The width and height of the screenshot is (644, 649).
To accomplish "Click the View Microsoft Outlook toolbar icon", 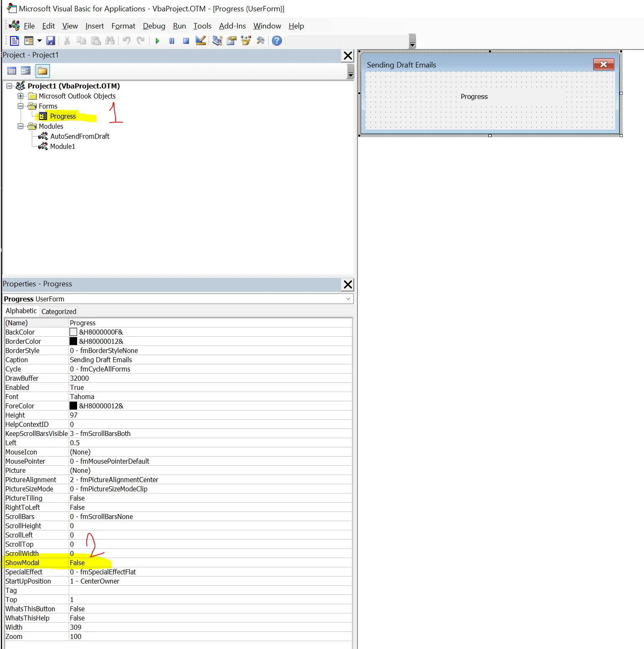I will pyautogui.click(x=15, y=41).
